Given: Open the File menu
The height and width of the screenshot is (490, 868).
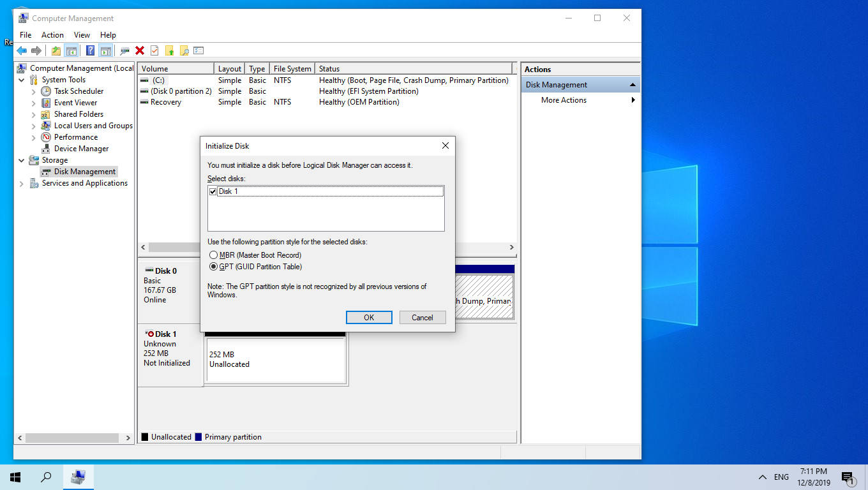Looking at the screenshot, I should click(x=26, y=35).
